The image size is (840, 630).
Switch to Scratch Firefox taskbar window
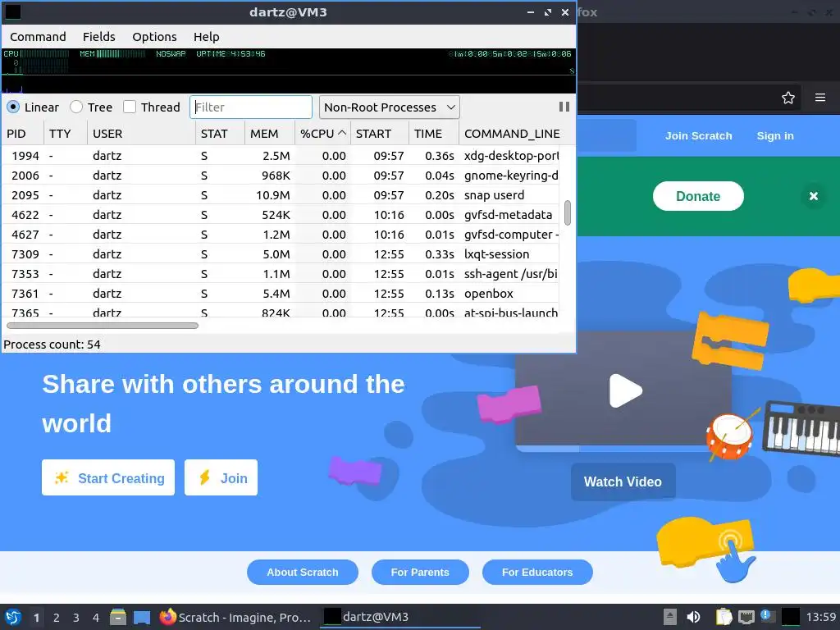click(235, 617)
